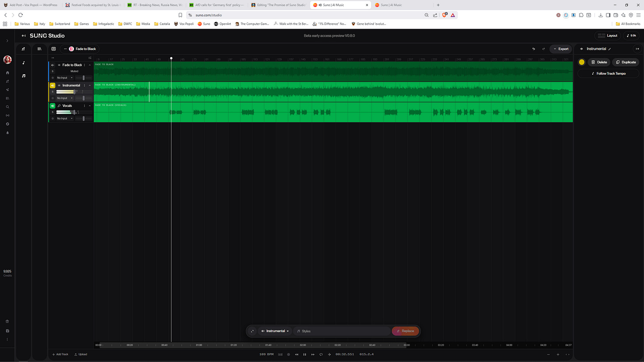Edit the Instrumental track name pencil
The height and width of the screenshot is (362, 644).
609,49
